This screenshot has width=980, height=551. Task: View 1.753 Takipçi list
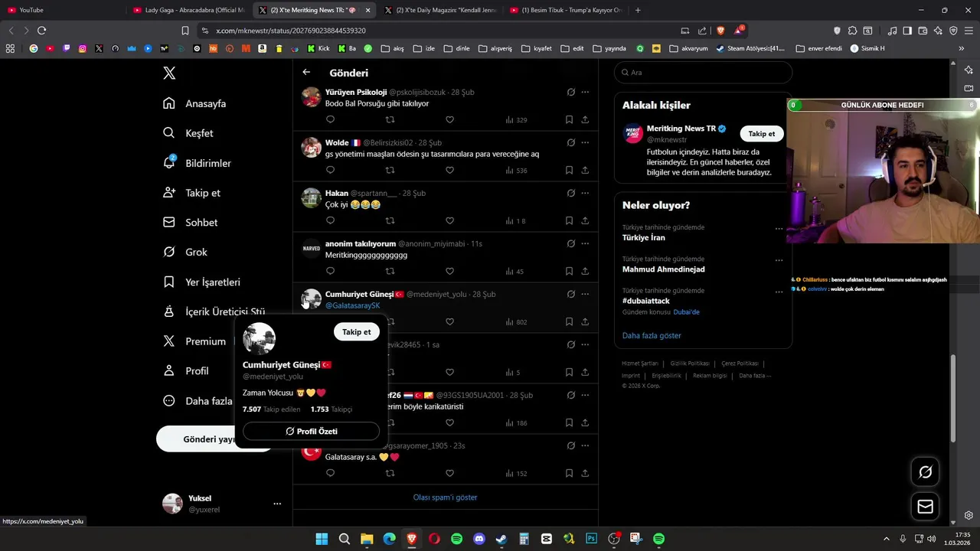pyautogui.click(x=331, y=409)
